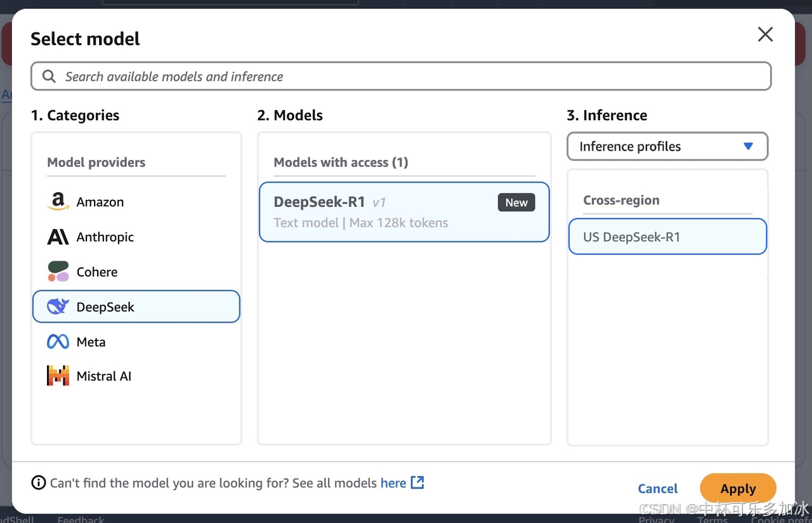The image size is (812, 523).
Task: Select the Cohere logo icon
Action: pyautogui.click(x=58, y=272)
